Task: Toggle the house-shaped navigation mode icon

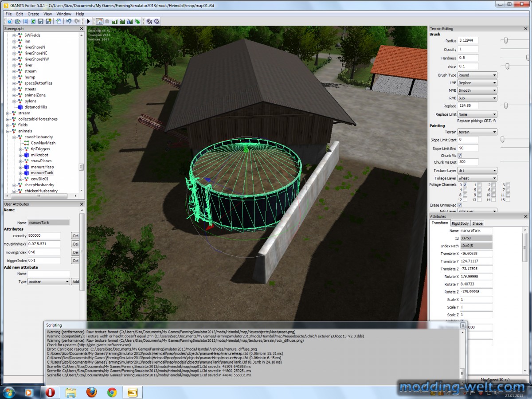Action: (x=100, y=21)
